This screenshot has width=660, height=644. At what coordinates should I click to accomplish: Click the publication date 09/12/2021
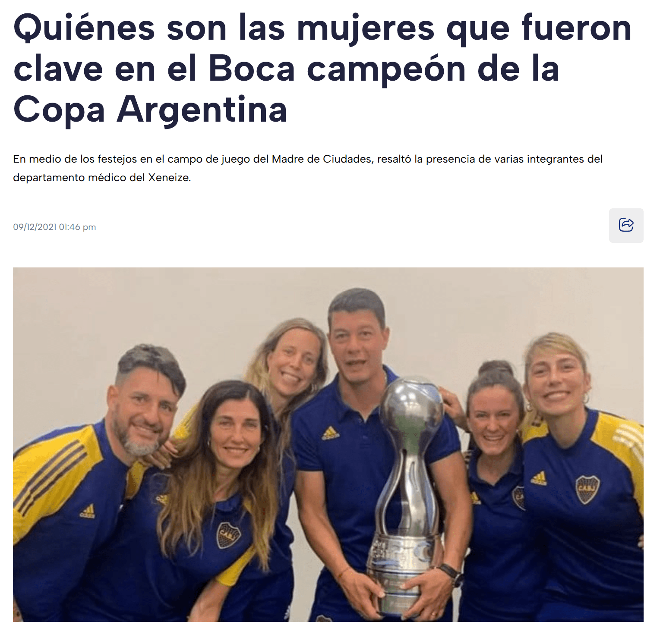click(x=35, y=227)
